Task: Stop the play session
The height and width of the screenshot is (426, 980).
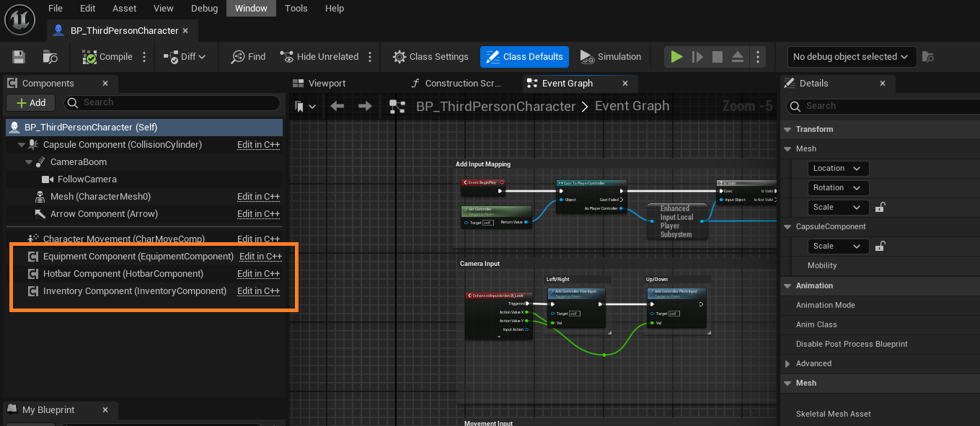Action: tap(717, 57)
